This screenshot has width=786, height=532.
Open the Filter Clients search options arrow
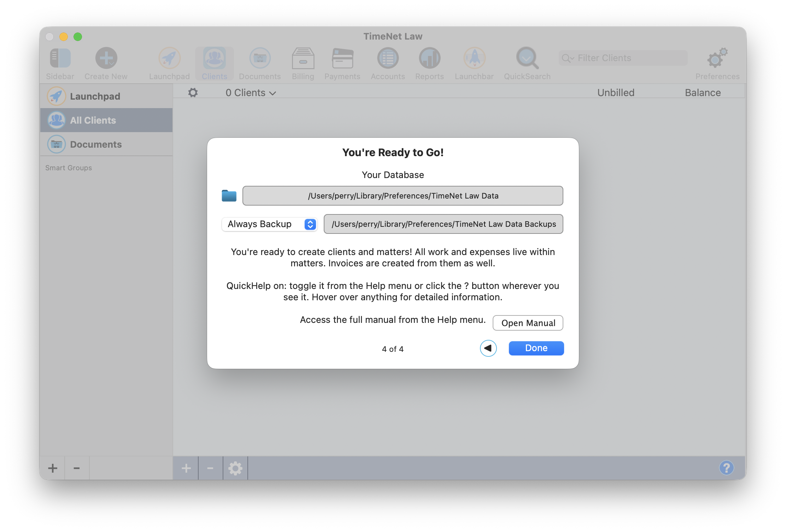coord(568,58)
